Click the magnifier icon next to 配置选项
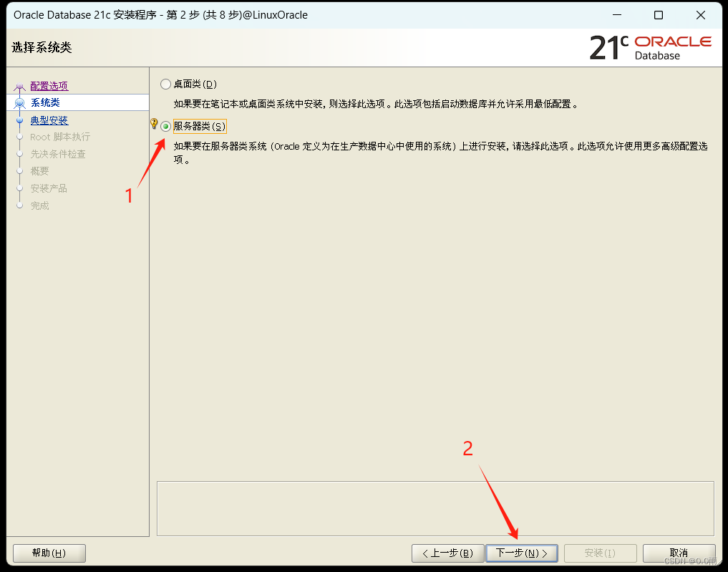The height and width of the screenshot is (572, 728). click(x=20, y=85)
